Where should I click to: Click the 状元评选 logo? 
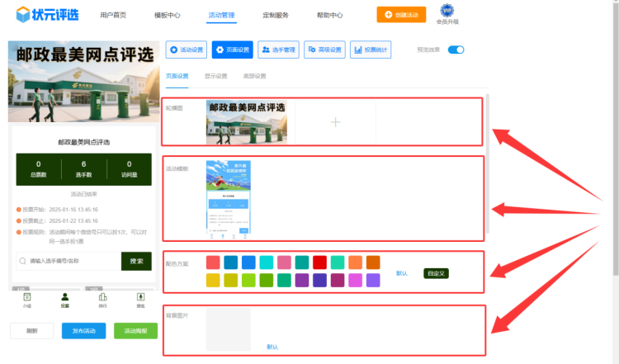pos(47,15)
